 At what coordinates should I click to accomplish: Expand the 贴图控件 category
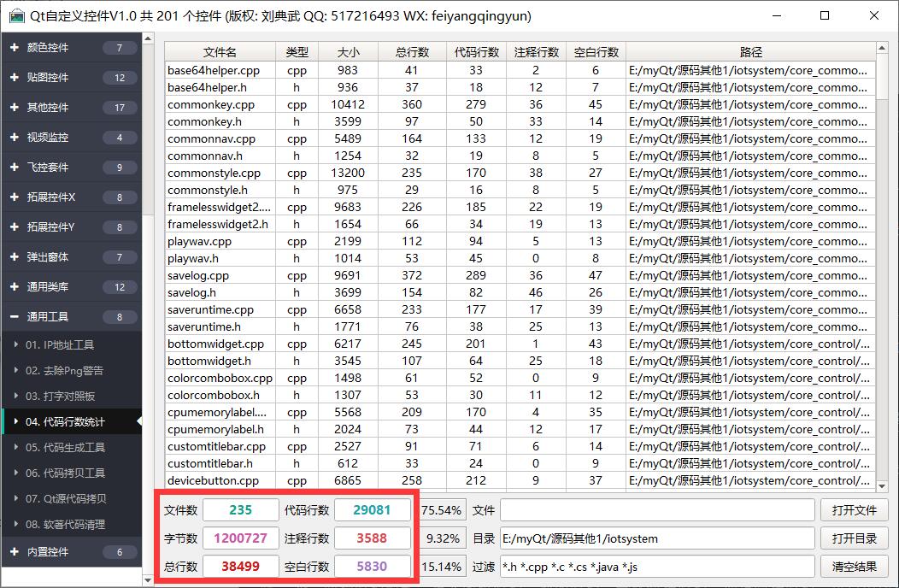(71, 78)
